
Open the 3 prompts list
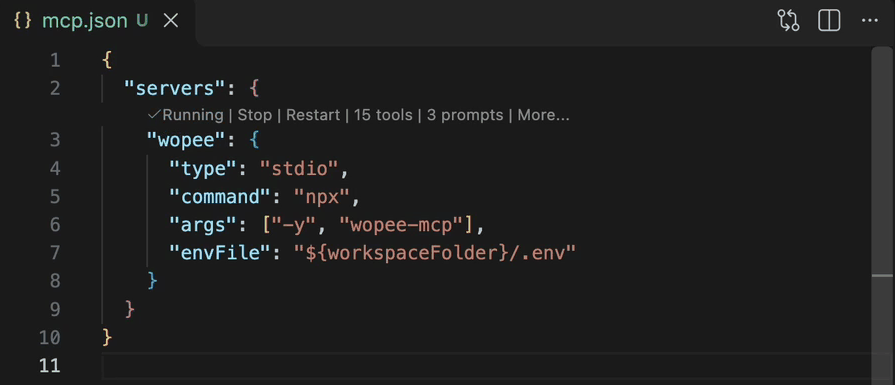[465, 115]
